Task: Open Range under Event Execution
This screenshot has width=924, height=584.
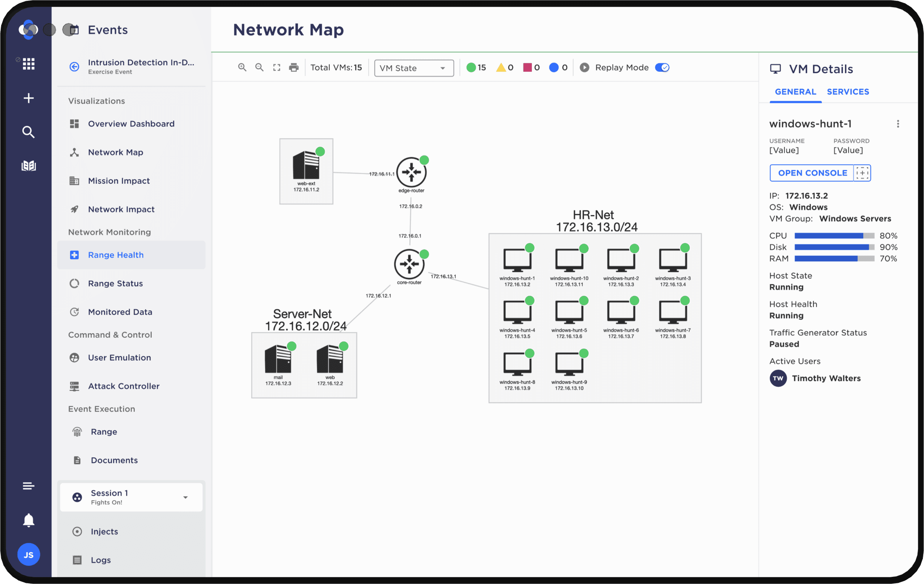Action: [131, 432]
